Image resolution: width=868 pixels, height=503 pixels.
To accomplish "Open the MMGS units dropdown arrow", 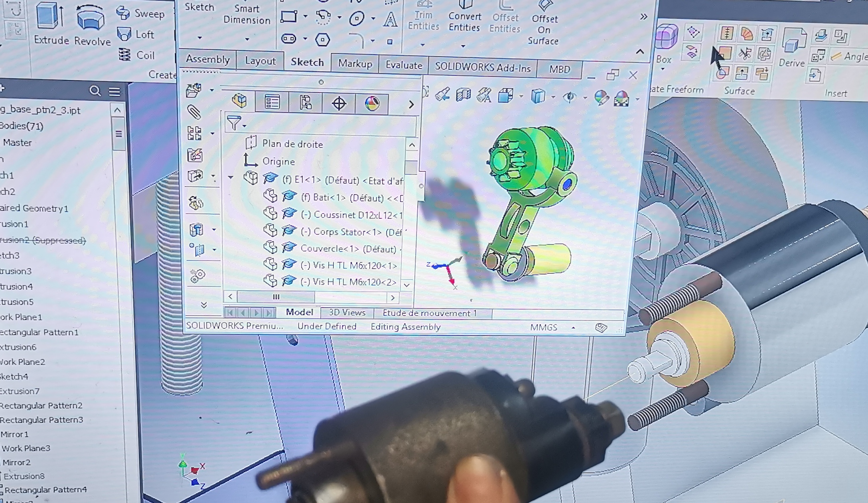I will (x=573, y=328).
